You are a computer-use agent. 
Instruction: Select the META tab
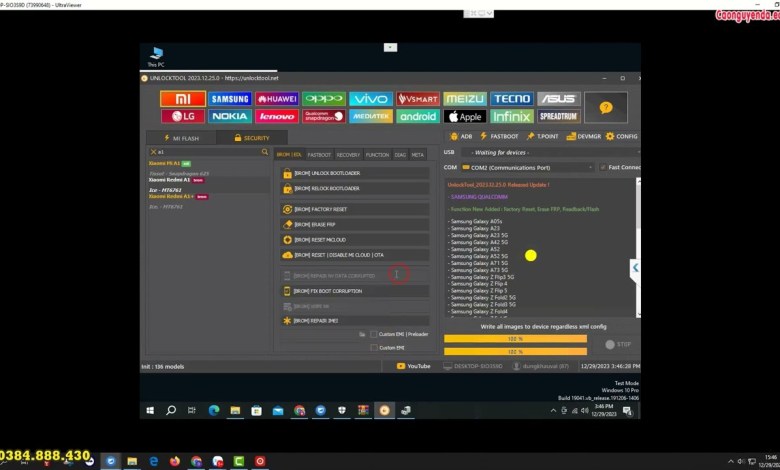(417, 155)
